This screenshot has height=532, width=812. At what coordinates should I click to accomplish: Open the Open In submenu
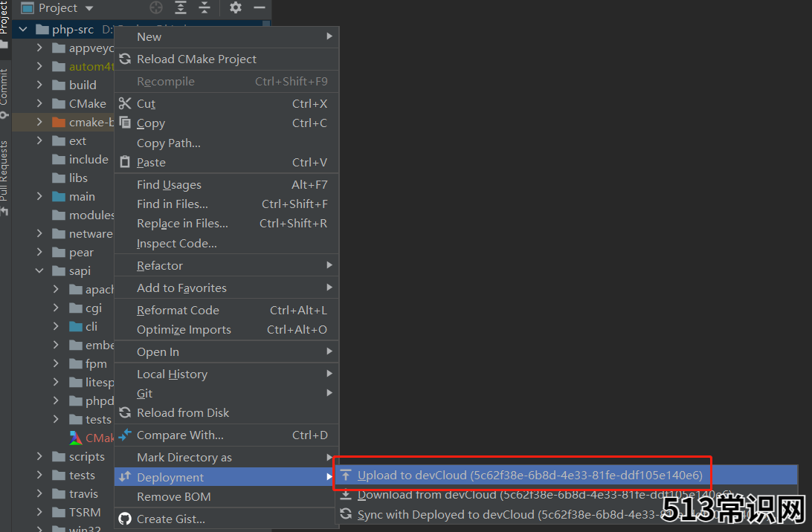tap(226, 352)
